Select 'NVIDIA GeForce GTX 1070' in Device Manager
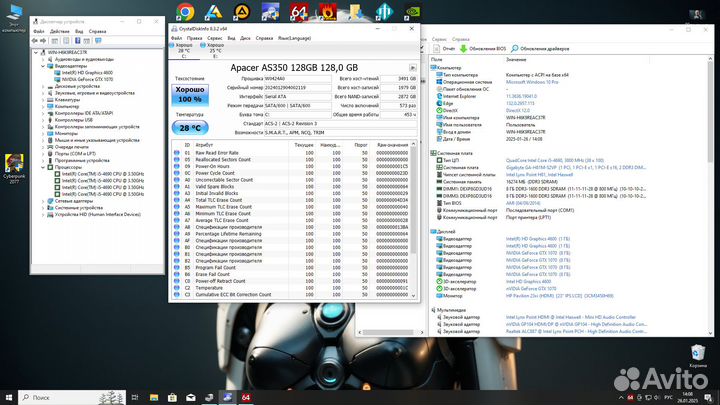The image size is (720, 405). click(x=87, y=79)
